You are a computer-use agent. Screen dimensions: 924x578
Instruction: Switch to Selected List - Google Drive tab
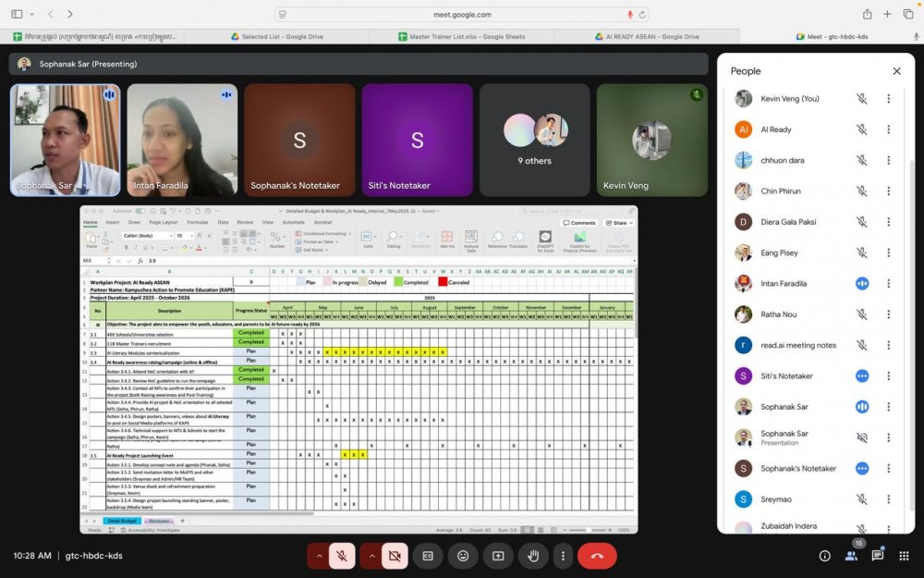[277, 37]
